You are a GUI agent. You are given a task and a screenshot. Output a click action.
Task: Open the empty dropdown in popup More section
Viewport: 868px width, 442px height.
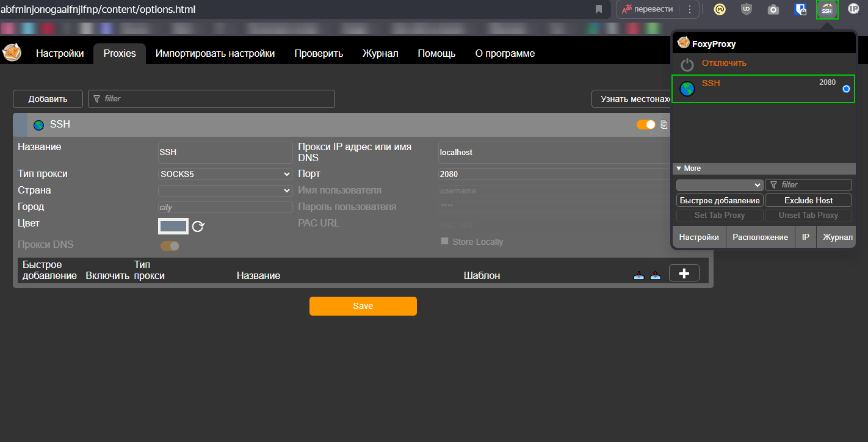tap(720, 184)
